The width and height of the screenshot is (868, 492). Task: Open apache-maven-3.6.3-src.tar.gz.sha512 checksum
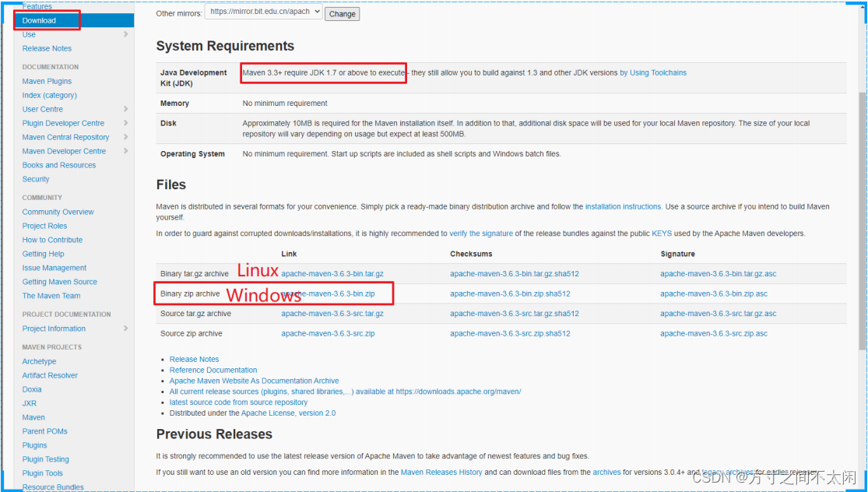(x=515, y=313)
